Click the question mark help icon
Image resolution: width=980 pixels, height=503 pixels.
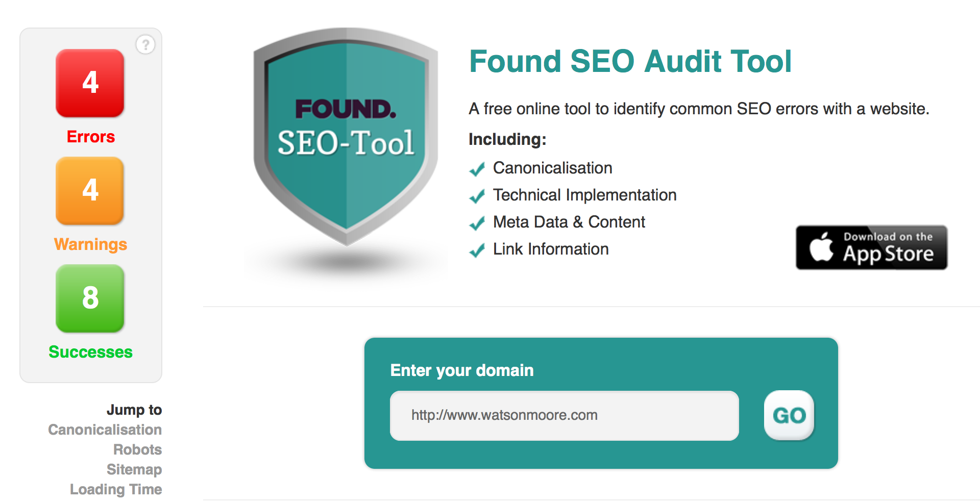coord(145,45)
